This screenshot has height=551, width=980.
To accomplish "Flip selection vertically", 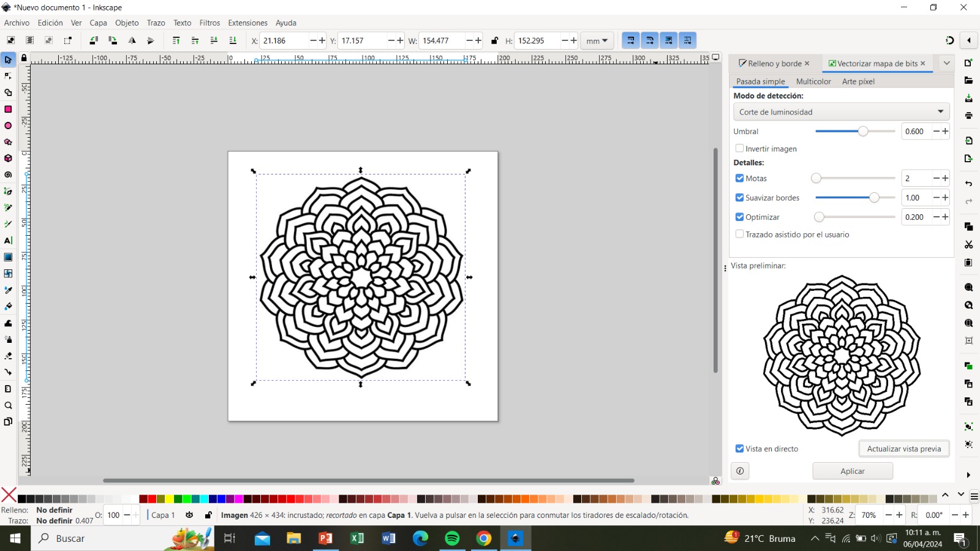I will tap(151, 40).
